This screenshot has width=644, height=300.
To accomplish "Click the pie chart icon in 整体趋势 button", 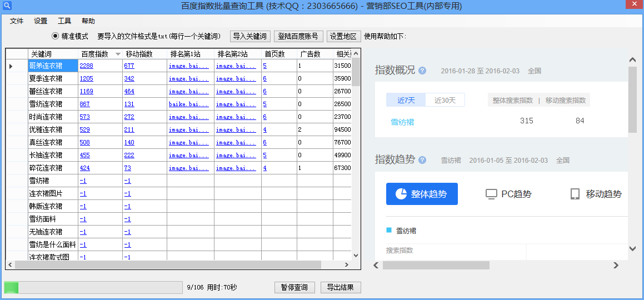I will 401,194.
